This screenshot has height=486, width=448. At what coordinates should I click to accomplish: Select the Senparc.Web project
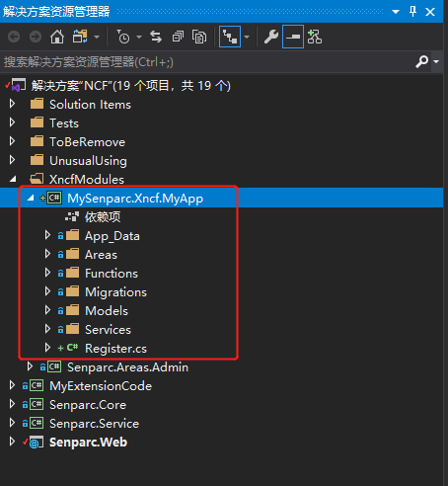click(88, 443)
